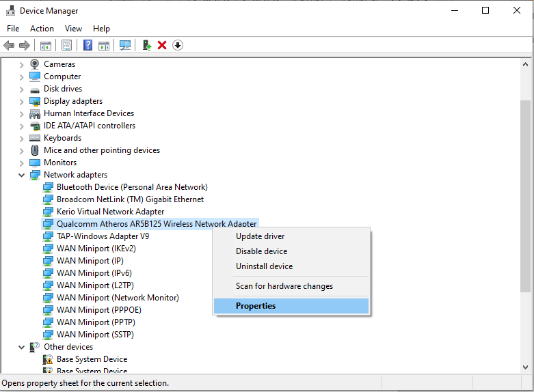Select WAN Miniport (IKEv2)
The image size is (534, 392).
tap(96, 249)
